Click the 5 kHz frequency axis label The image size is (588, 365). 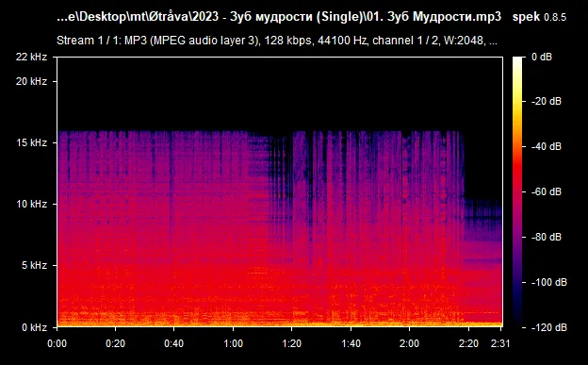[x=34, y=265]
